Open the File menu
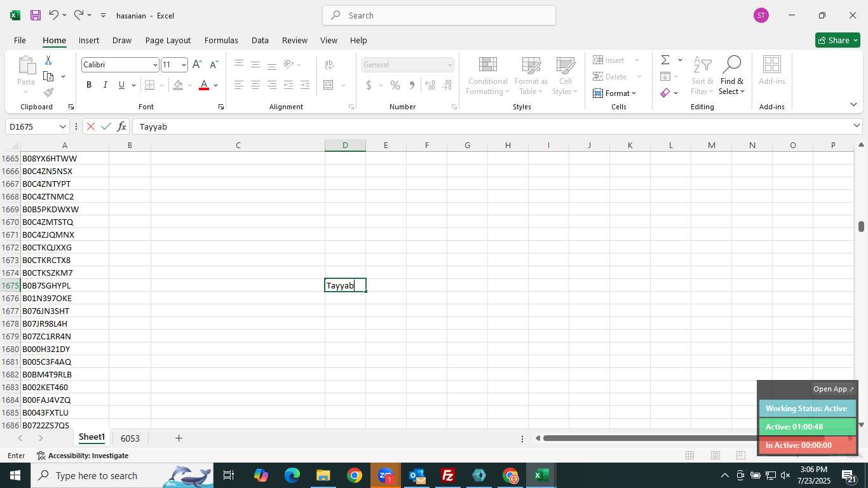 click(20, 40)
